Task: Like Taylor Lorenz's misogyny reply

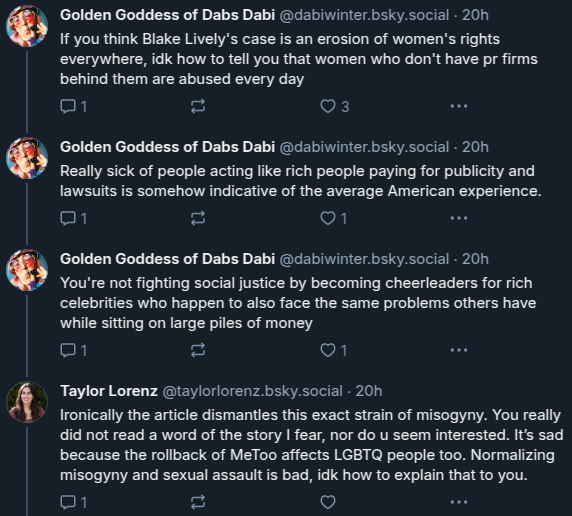Action: click(x=328, y=502)
